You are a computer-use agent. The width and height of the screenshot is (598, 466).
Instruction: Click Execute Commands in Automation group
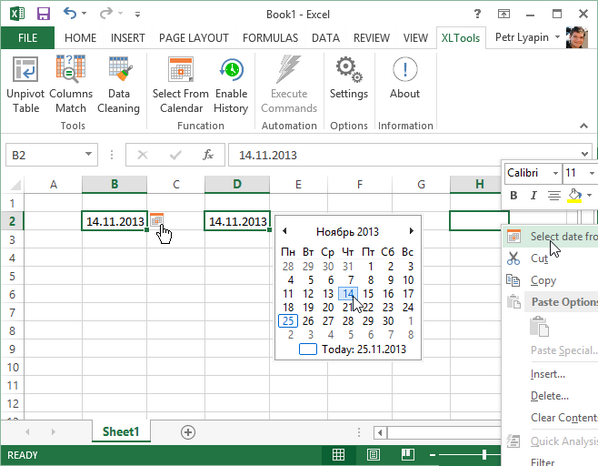tap(289, 85)
